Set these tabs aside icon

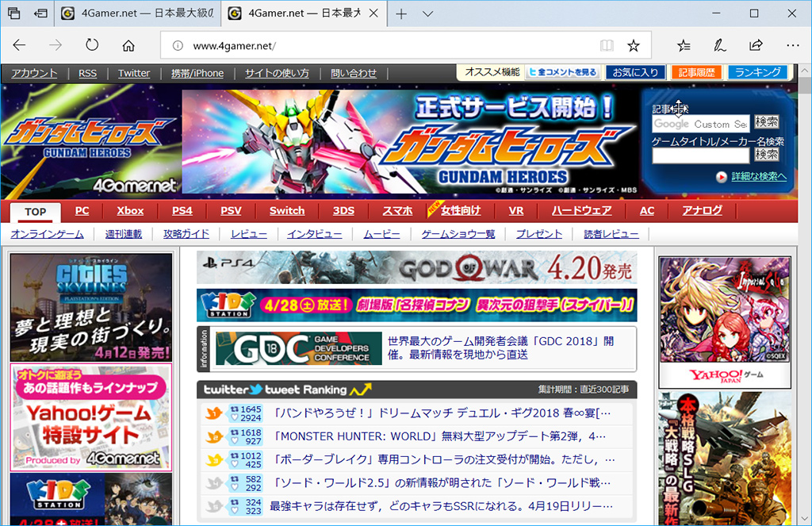pyautogui.click(x=40, y=13)
